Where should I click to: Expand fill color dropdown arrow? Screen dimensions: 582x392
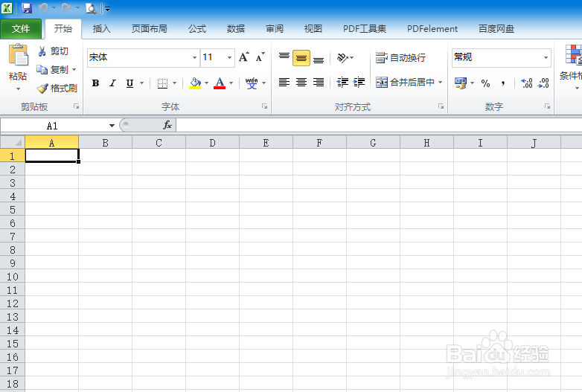(206, 83)
